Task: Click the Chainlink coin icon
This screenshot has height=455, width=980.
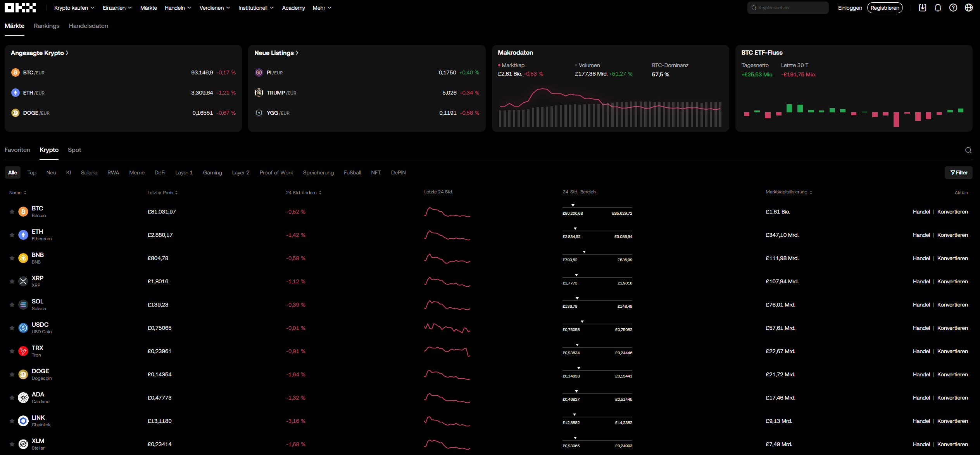Action: coord(23,421)
